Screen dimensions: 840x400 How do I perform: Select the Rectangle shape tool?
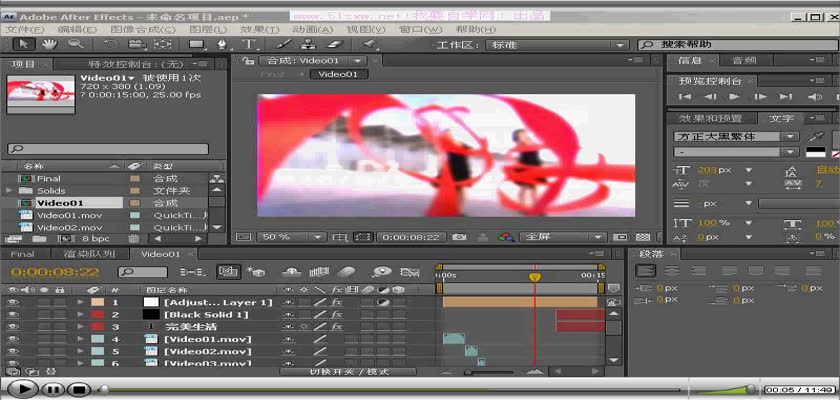[x=197, y=44]
